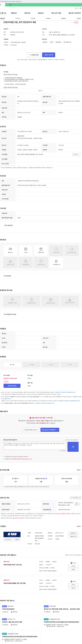Open the 출산휴가·육아휴직 top menu
Image resolution: width=82 pixels, height=644 pixels.
pyautogui.click(x=75, y=13)
